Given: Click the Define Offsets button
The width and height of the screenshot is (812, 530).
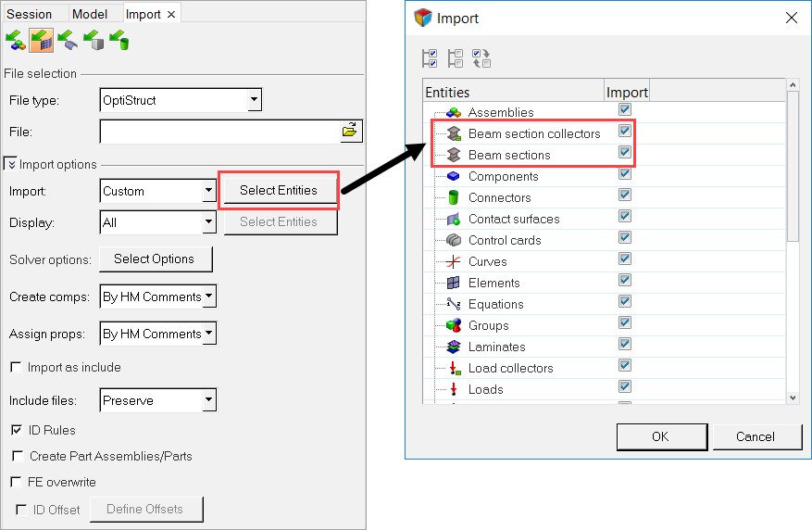Looking at the screenshot, I should pos(146,510).
